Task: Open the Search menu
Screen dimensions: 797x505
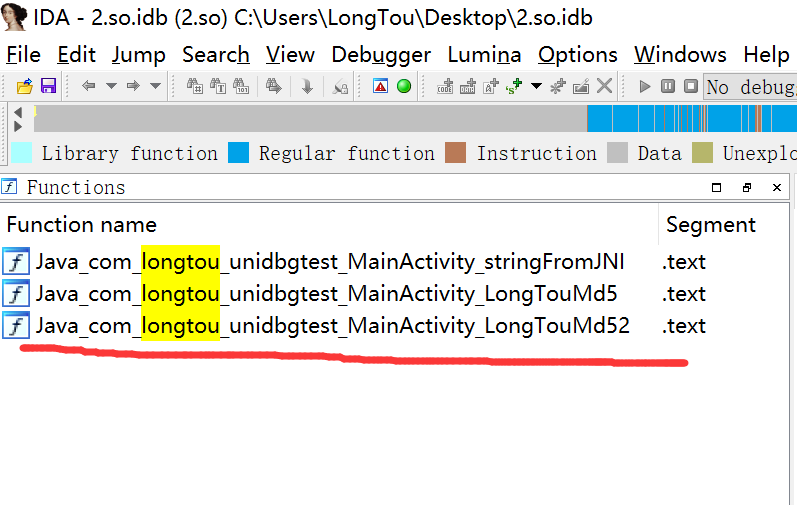Action: tap(216, 54)
